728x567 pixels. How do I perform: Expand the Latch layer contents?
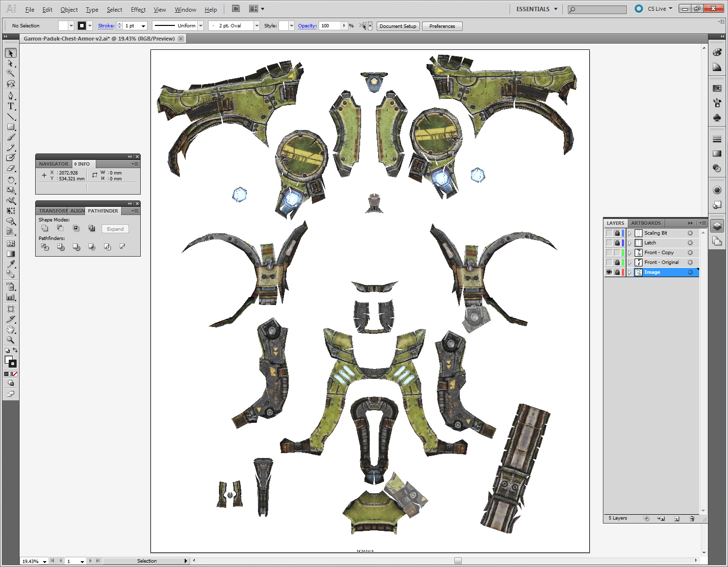click(x=630, y=243)
